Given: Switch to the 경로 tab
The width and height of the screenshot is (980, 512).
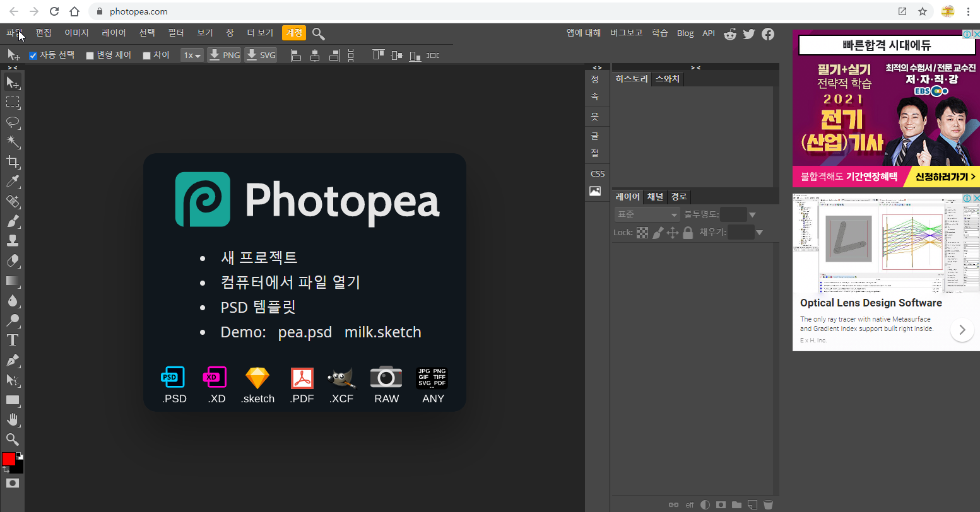Looking at the screenshot, I should pos(679,197).
